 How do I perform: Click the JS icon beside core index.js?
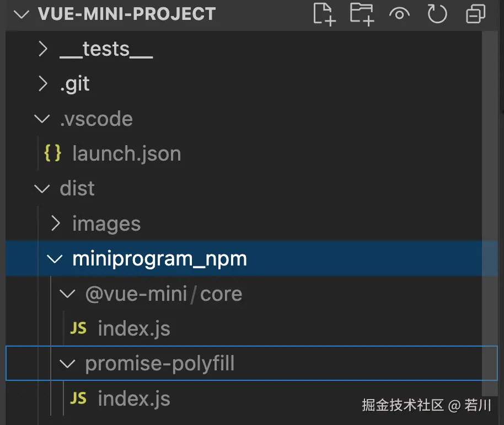click(x=79, y=328)
